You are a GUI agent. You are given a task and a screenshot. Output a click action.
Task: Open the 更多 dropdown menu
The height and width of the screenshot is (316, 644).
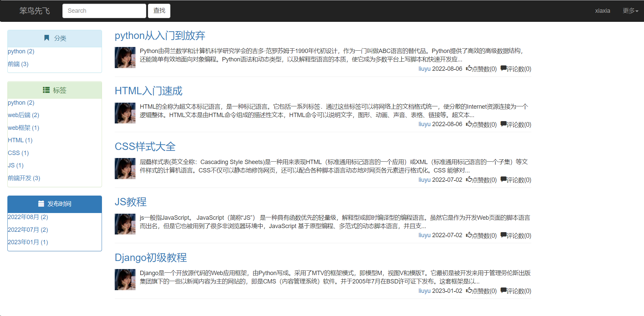(630, 11)
